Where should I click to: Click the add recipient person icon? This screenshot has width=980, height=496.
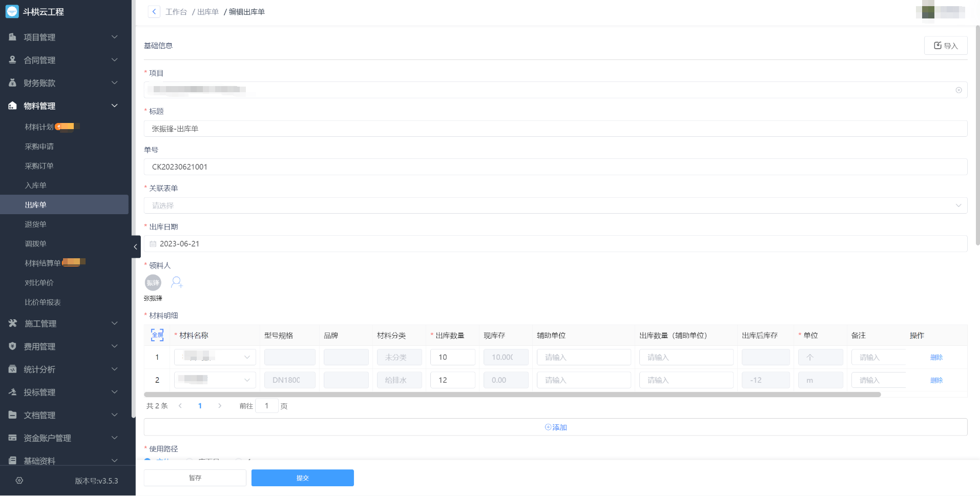[x=177, y=282]
